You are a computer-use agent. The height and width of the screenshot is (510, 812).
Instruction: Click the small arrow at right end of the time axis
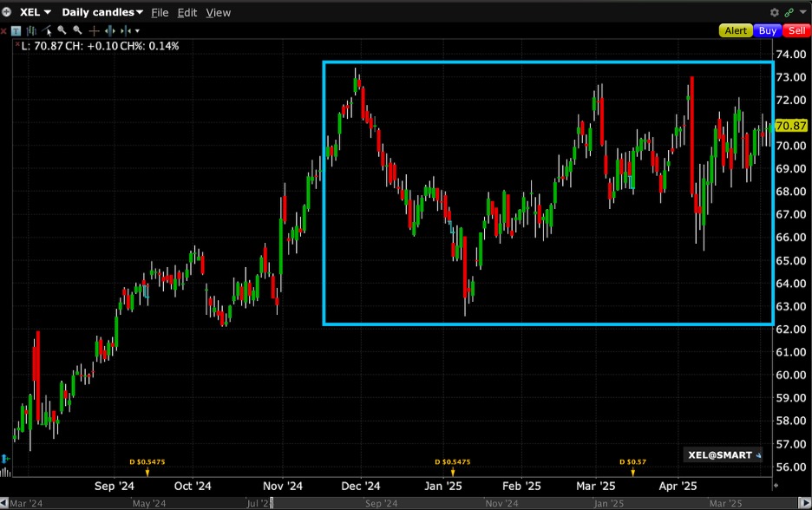tap(776, 486)
